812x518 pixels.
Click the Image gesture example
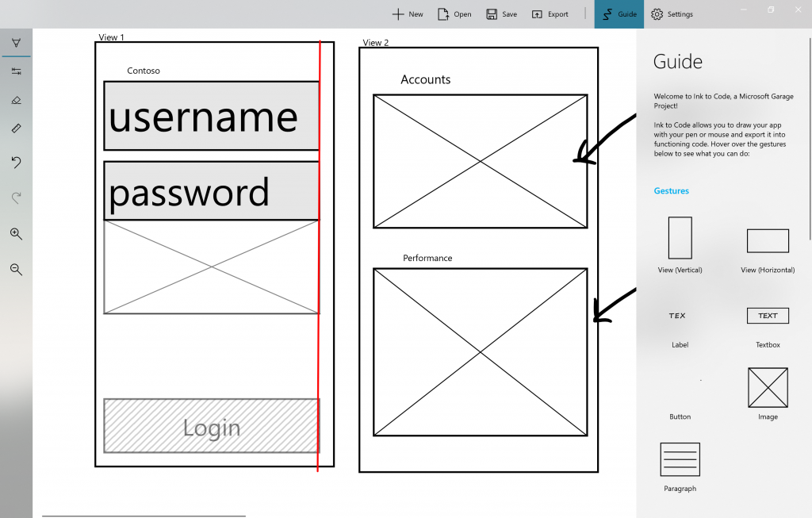pyautogui.click(x=768, y=388)
